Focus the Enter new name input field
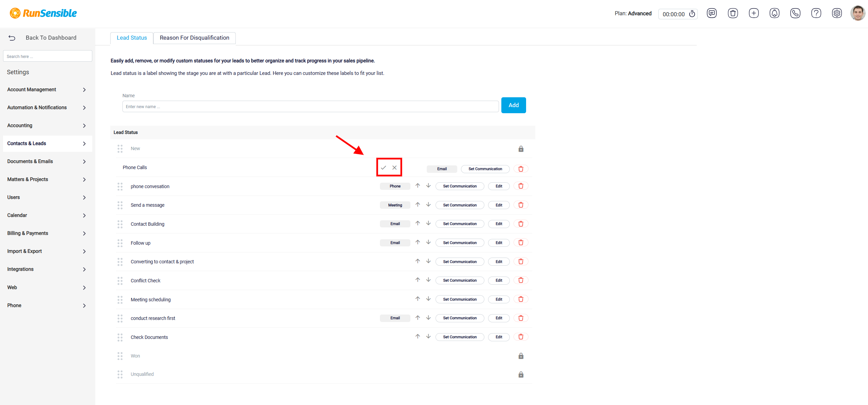 pyautogui.click(x=310, y=106)
